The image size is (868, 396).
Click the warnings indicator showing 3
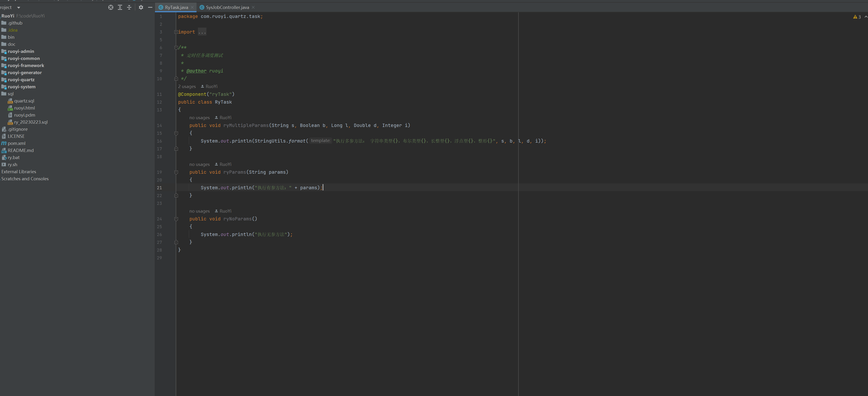(857, 17)
